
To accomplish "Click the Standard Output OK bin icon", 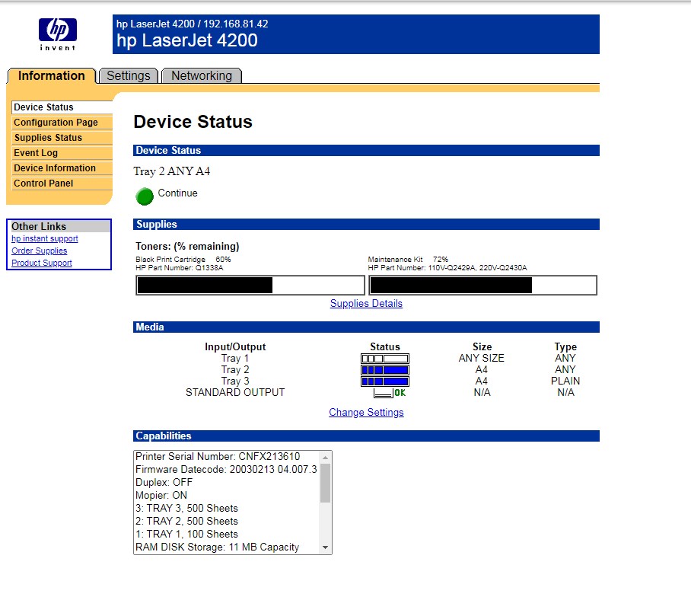I will pyautogui.click(x=390, y=392).
